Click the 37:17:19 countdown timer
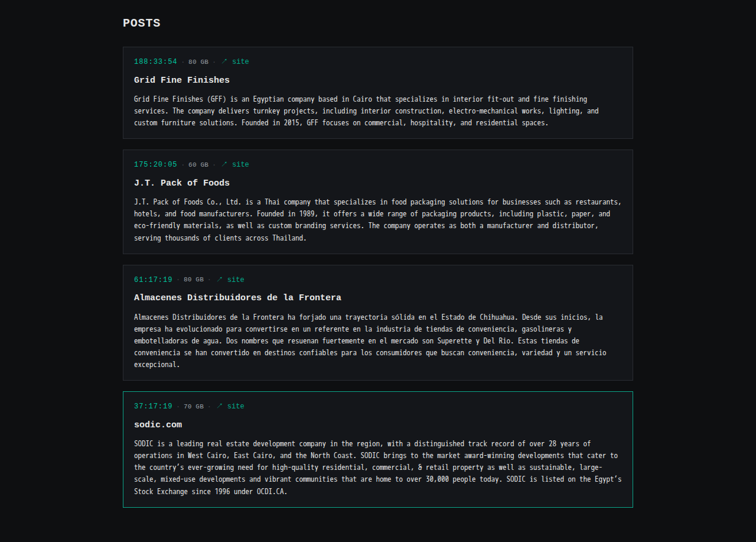Screen dimensions: 756x542 pyautogui.click(x=153, y=406)
